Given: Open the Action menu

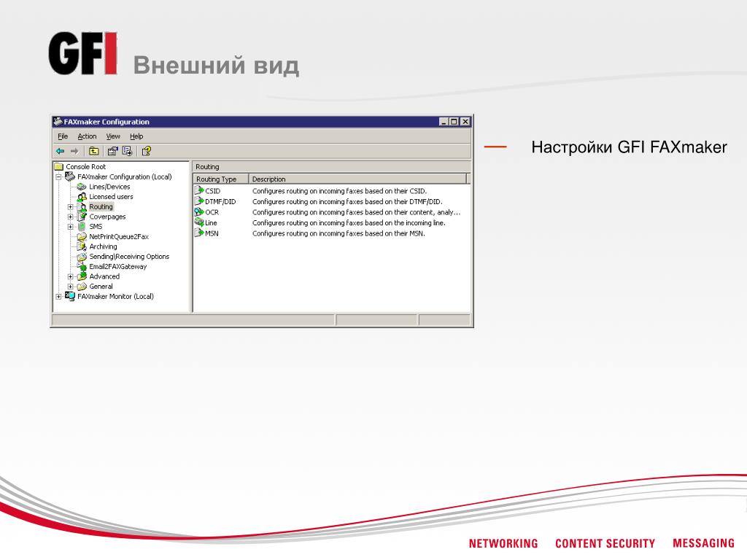Looking at the screenshot, I should (x=88, y=136).
